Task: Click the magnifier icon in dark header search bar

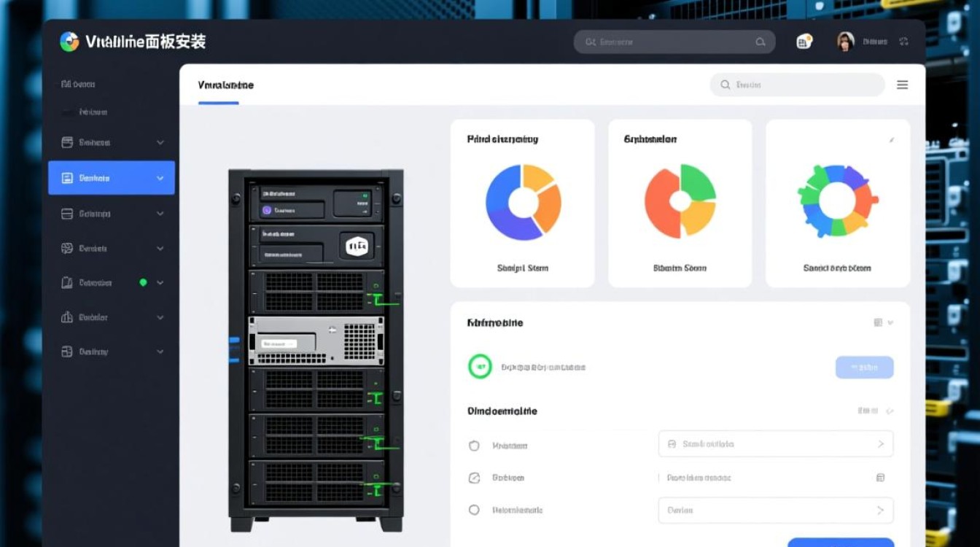Action: pos(761,42)
